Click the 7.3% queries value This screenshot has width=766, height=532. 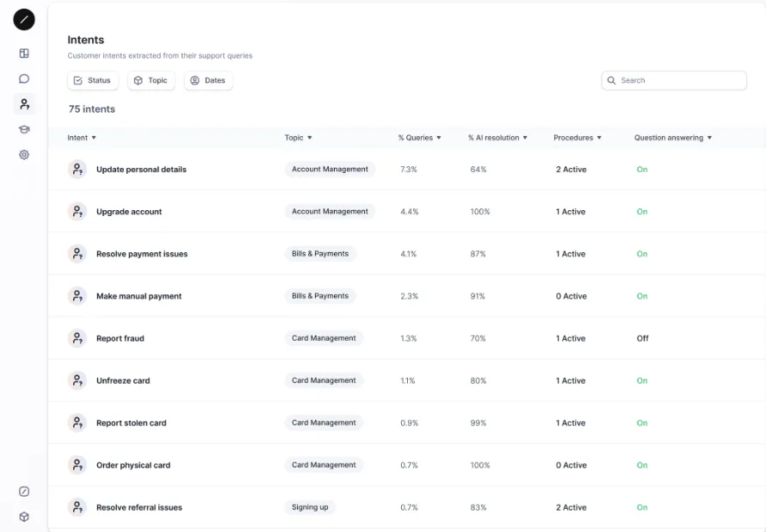[x=409, y=170]
